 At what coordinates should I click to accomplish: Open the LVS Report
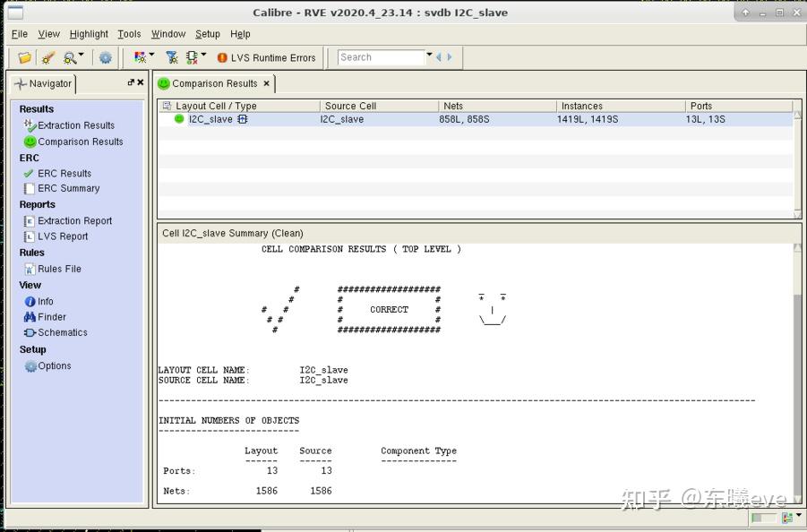pyautogui.click(x=64, y=236)
